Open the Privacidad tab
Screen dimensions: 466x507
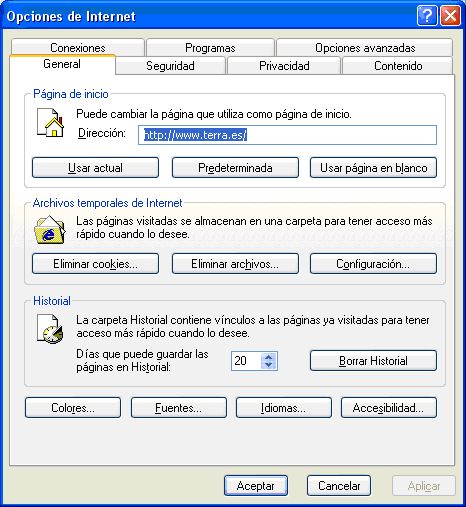(x=284, y=66)
